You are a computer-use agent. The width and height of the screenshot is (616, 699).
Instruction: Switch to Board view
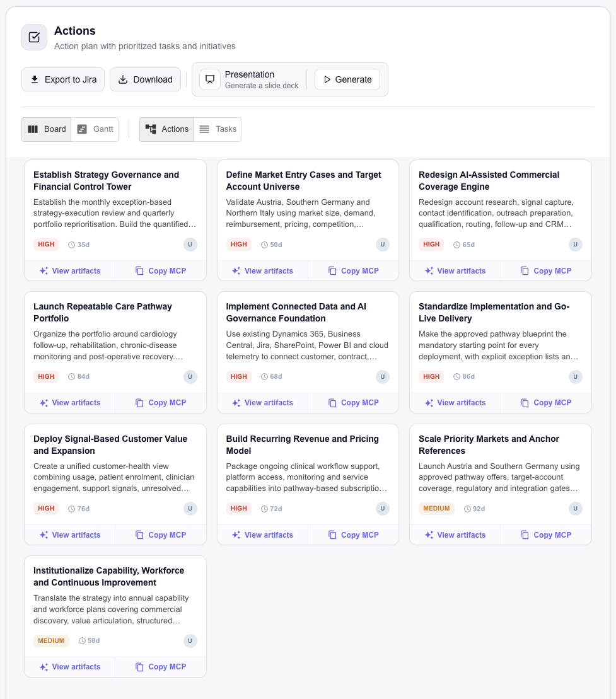(x=47, y=129)
